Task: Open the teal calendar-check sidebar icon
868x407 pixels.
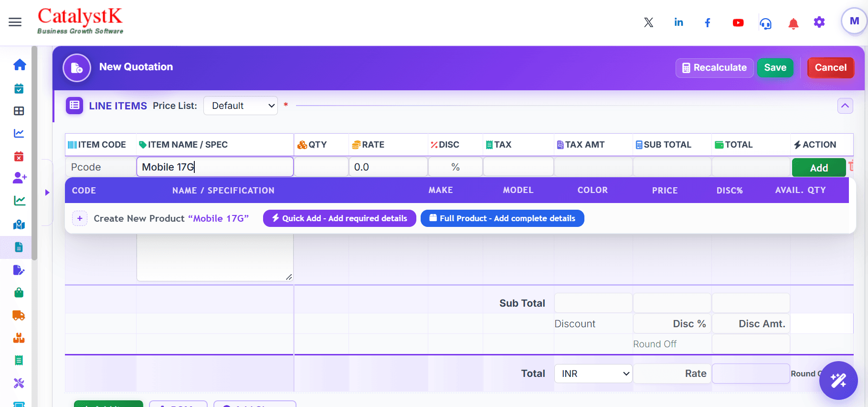Action: pos(19,88)
